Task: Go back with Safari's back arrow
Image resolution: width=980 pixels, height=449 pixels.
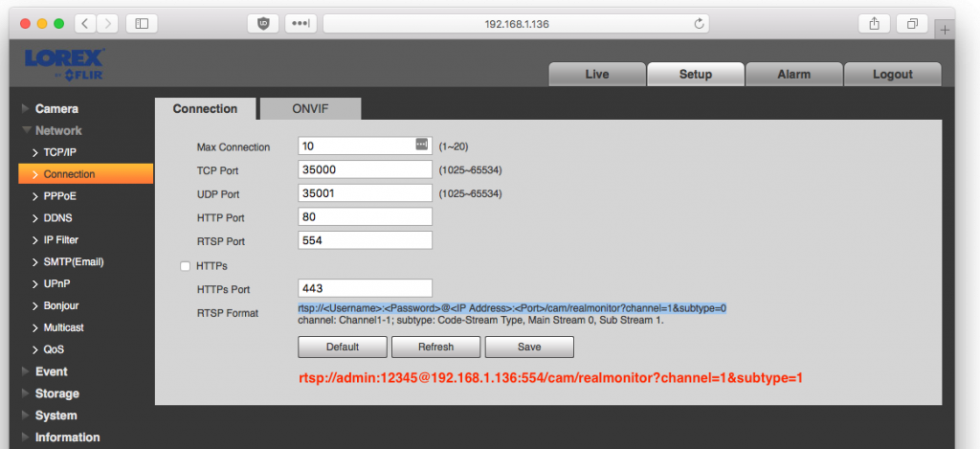Action: point(85,24)
